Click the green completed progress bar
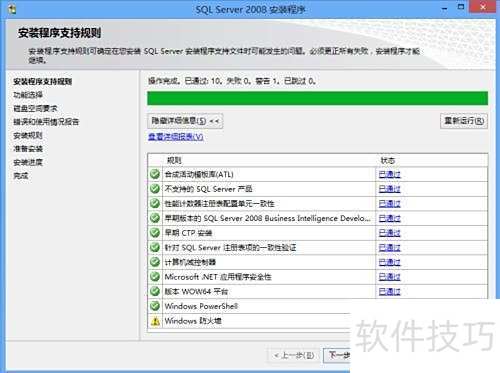500x373 pixels. click(318, 98)
